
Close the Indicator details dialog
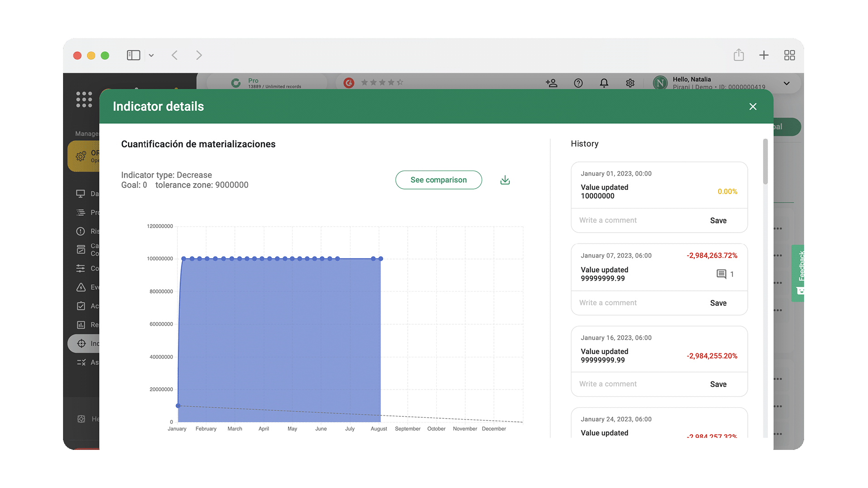coord(753,107)
